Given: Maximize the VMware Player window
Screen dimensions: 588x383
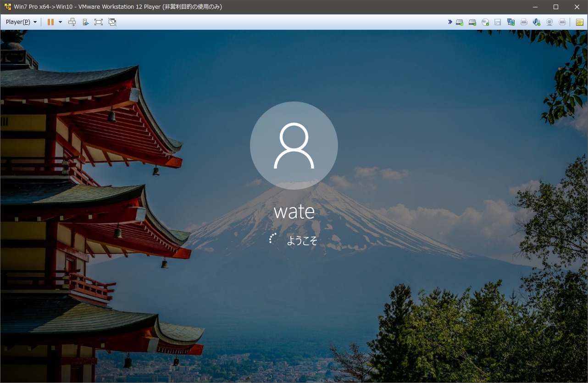Looking at the screenshot, I should (556, 7).
